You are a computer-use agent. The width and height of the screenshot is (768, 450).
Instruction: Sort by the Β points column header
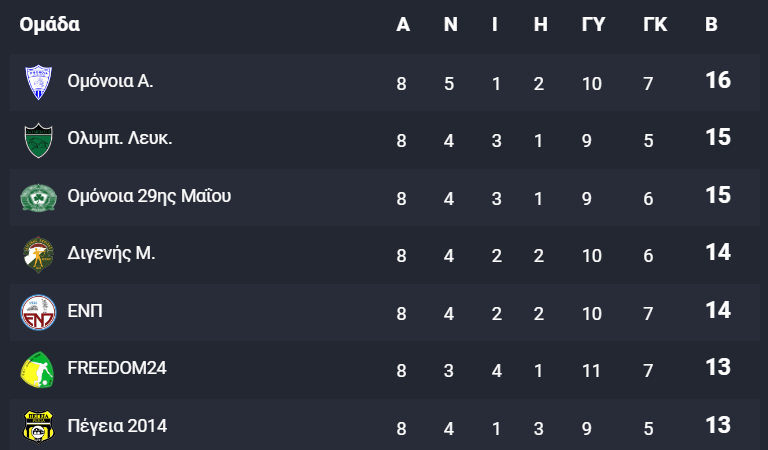click(711, 24)
